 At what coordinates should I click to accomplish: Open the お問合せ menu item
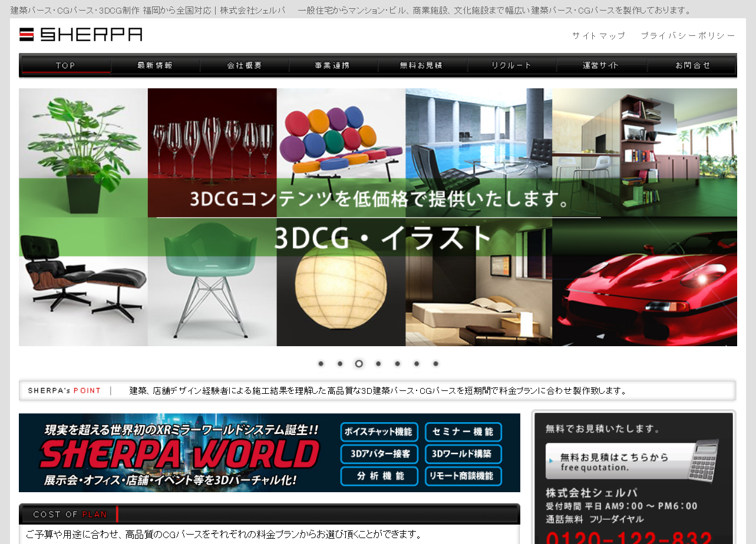[x=692, y=65]
